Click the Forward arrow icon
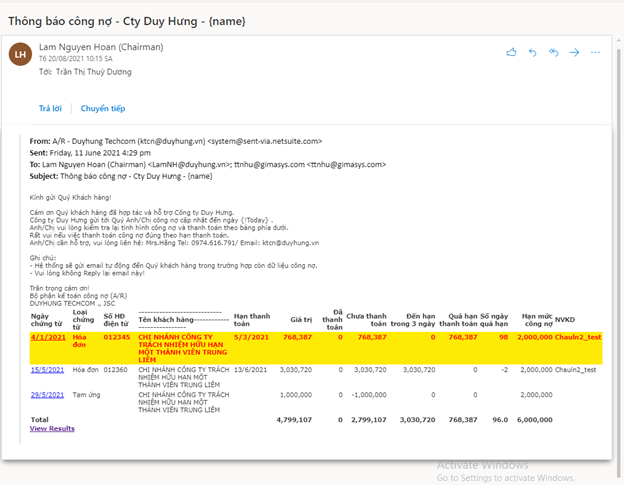Screen dimensions: 624x485 click(x=574, y=52)
